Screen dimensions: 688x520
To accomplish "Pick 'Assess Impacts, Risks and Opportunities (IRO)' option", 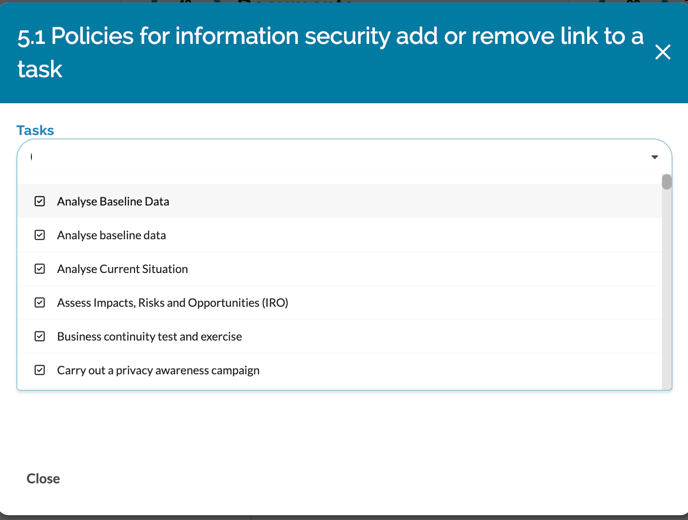I will pos(172,302).
